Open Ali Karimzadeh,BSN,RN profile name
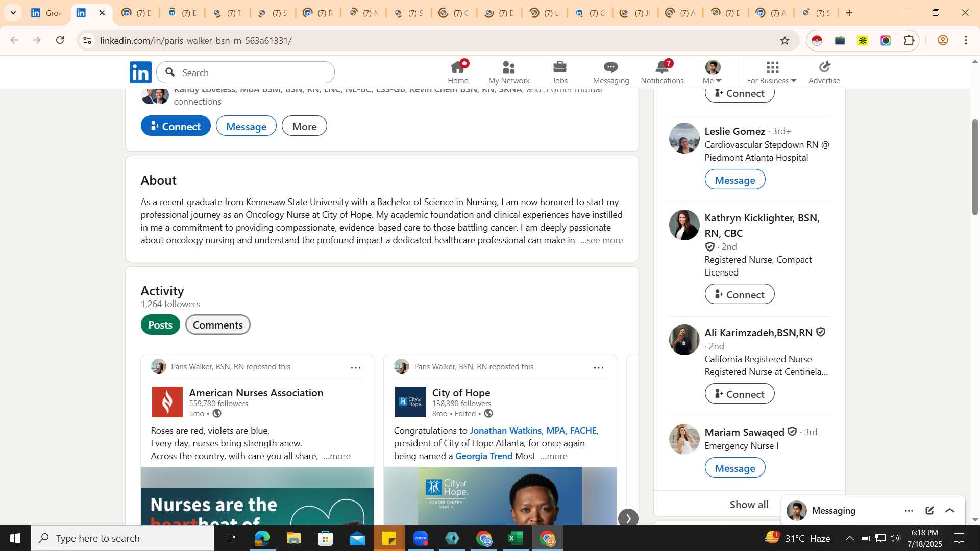Image resolution: width=980 pixels, height=551 pixels. coord(758,333)
